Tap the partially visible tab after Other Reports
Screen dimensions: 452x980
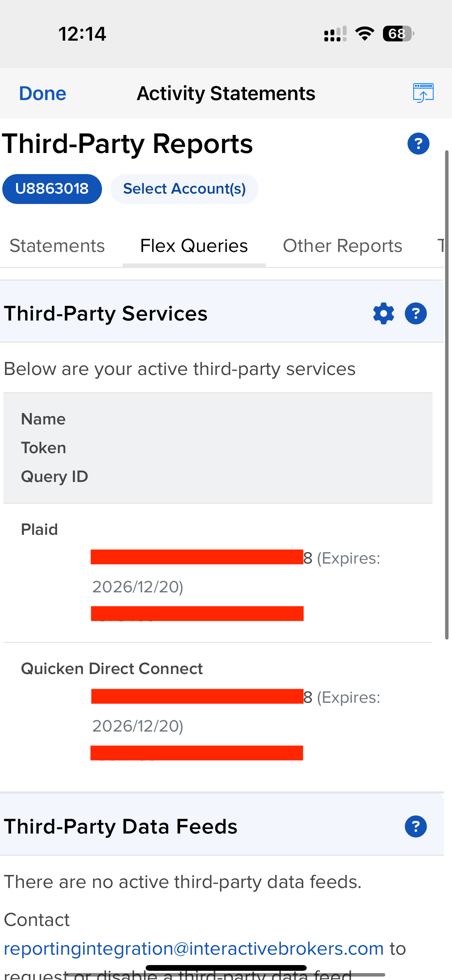(x=440, y=246)
